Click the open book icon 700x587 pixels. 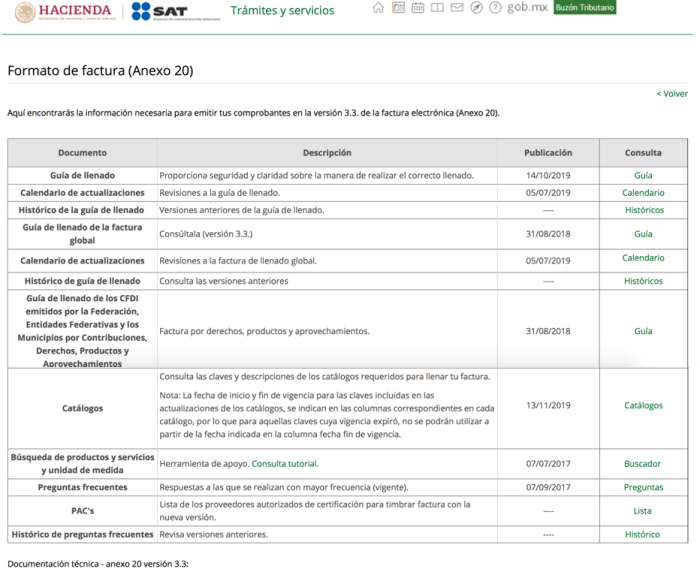pos(438,9)
